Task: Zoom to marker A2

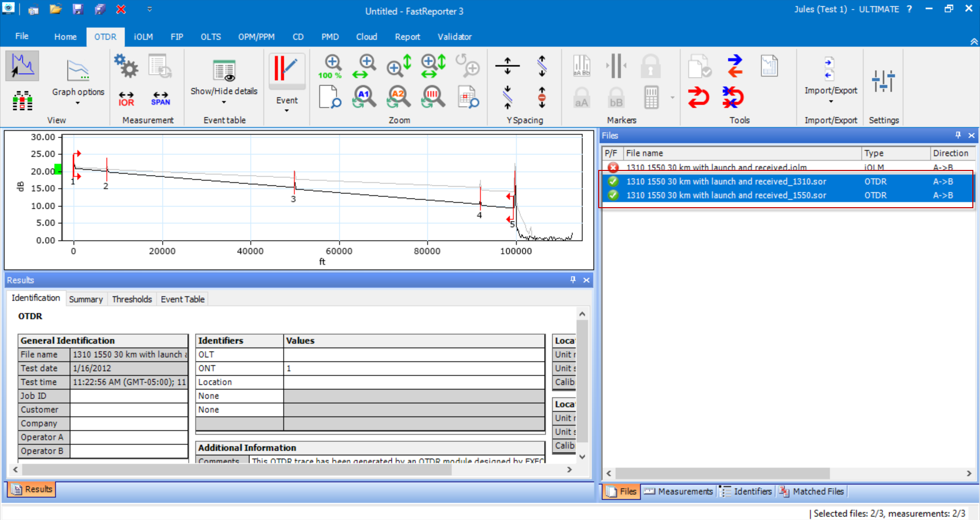Action: pyautogui.click(x=398, y=97)
